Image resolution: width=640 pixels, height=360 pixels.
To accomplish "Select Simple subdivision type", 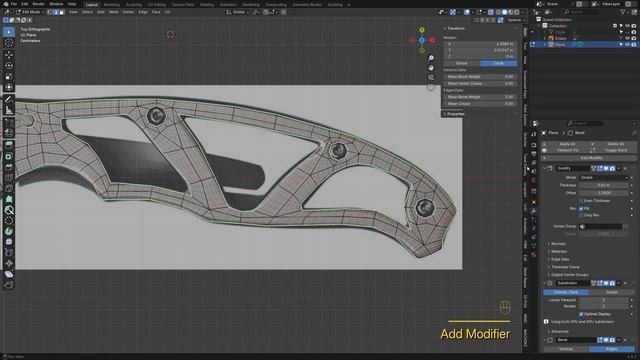I will 611,292.
